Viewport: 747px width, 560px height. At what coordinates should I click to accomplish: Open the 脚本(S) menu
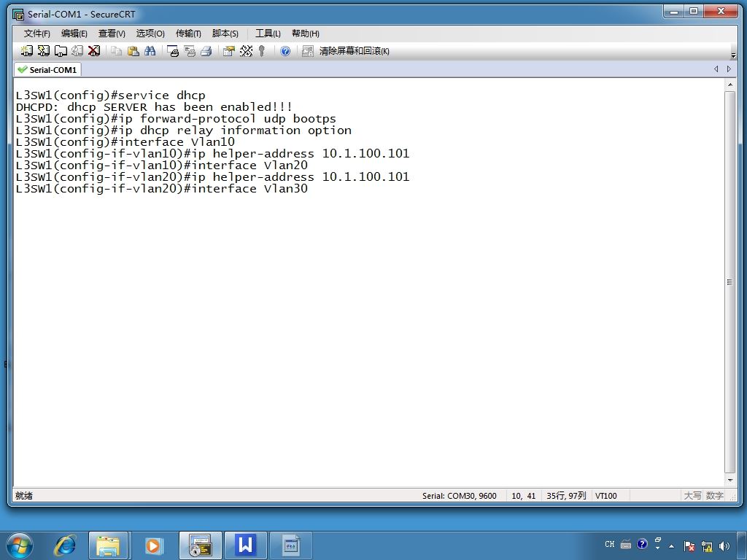click(225, 34)
